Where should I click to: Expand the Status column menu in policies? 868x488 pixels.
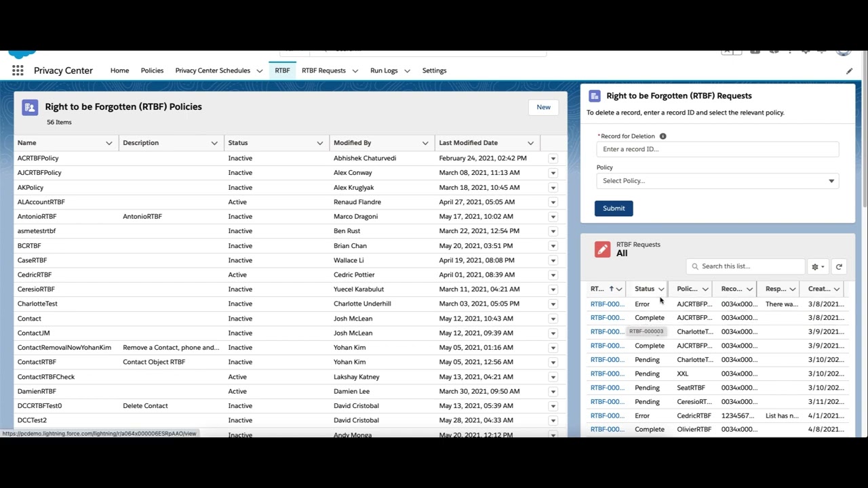319,143
